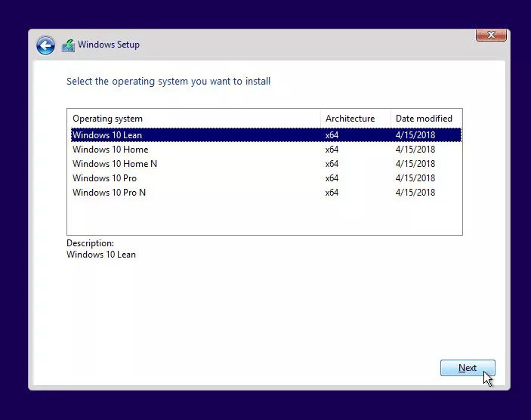This screenshot has width=531, height=420.
Task: Click the Date modified column header
Action: coord(426,119)
